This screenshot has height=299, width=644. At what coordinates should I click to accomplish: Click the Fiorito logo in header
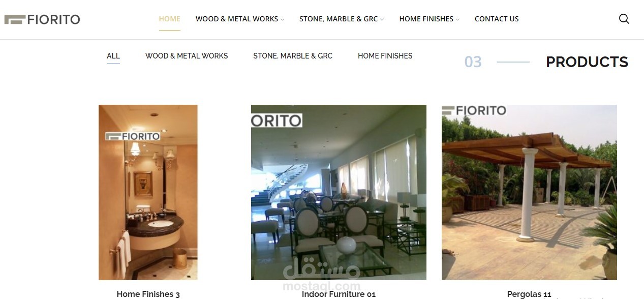tap(42, 19)
